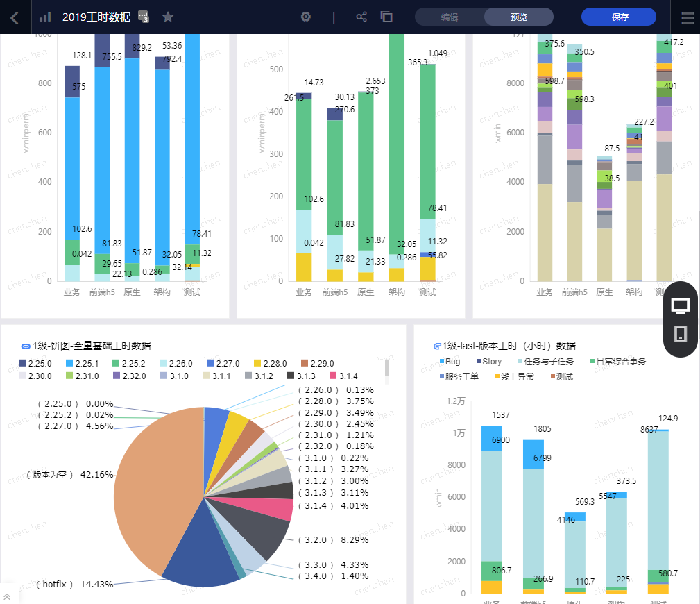The image size is (700, 604).
Task: Open settings gear icon in top bar
Action: tap(306, 17)
